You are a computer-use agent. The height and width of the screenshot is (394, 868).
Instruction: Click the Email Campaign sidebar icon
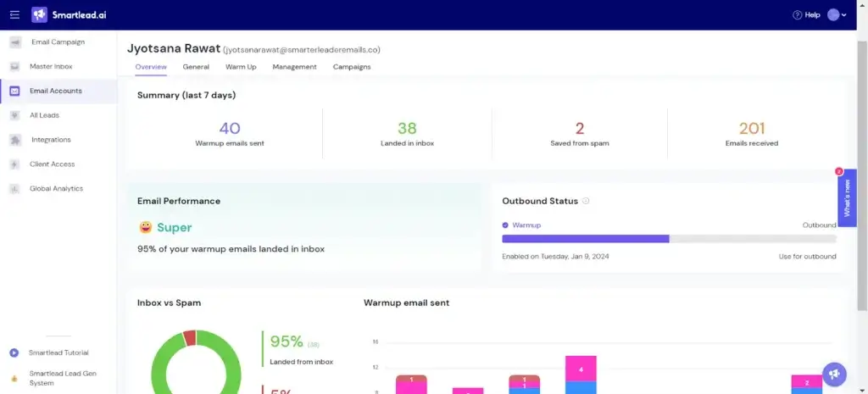[15, 42]
